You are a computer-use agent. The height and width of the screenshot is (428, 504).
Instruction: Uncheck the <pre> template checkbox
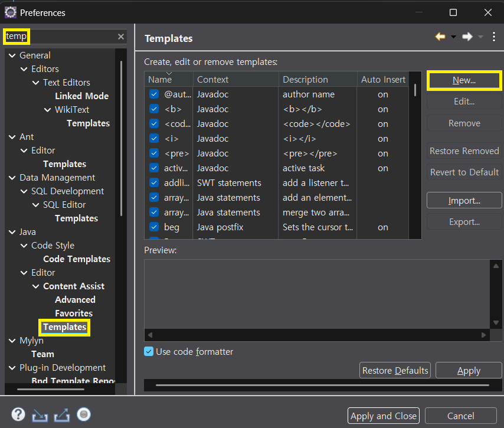click(x=154, y=153)
